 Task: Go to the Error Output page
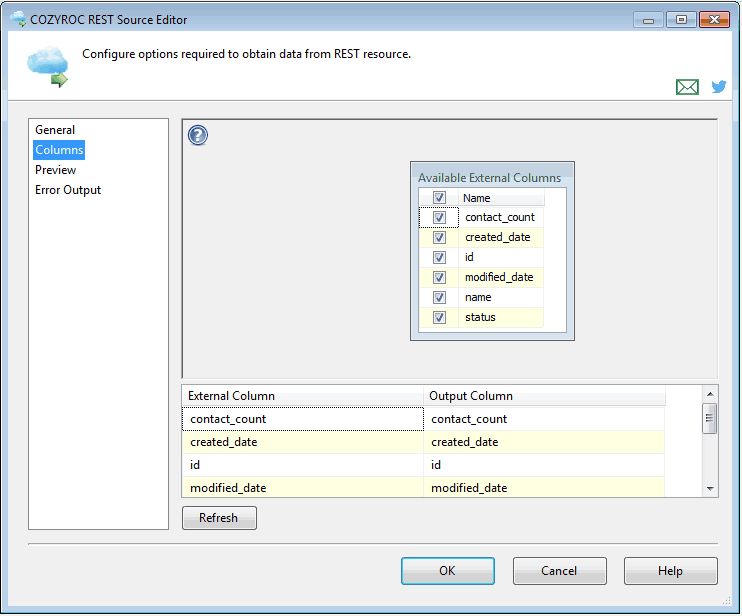[x=68, y=190]
